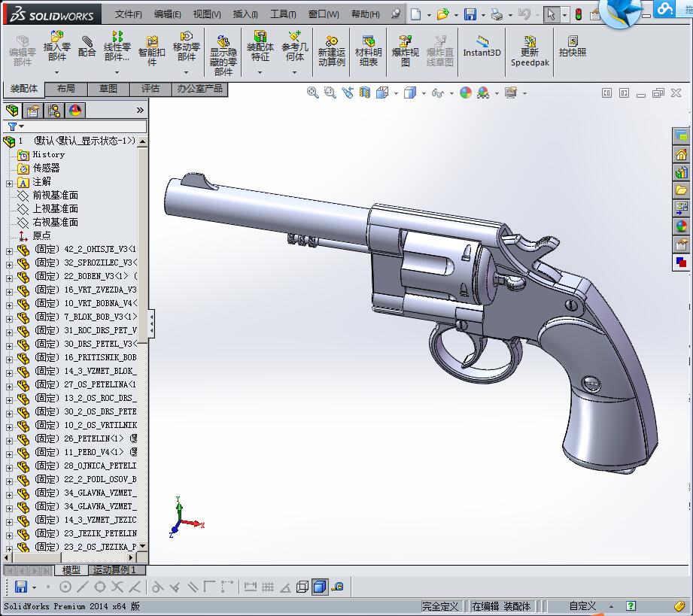This screenshot has height=616, width=693.
Task: Click panel collapse handle beside tree
Action: click(x=151, y=324)
